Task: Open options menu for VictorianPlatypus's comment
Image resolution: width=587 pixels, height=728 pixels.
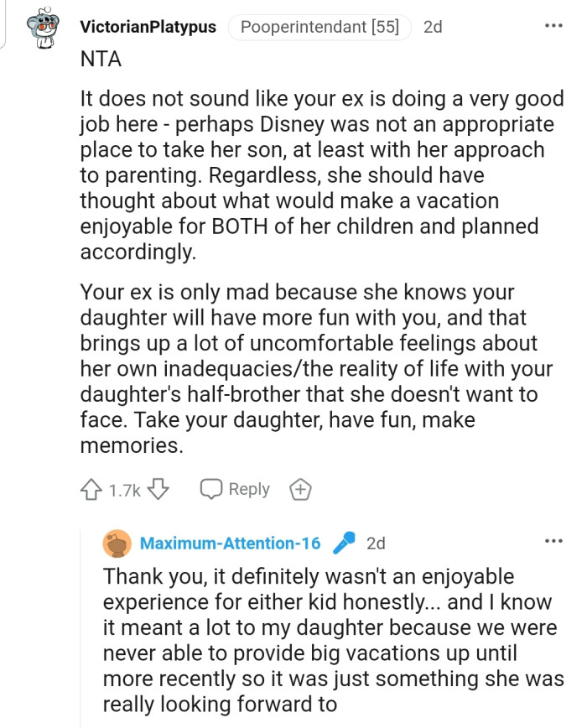Action: tap(553, 26)
